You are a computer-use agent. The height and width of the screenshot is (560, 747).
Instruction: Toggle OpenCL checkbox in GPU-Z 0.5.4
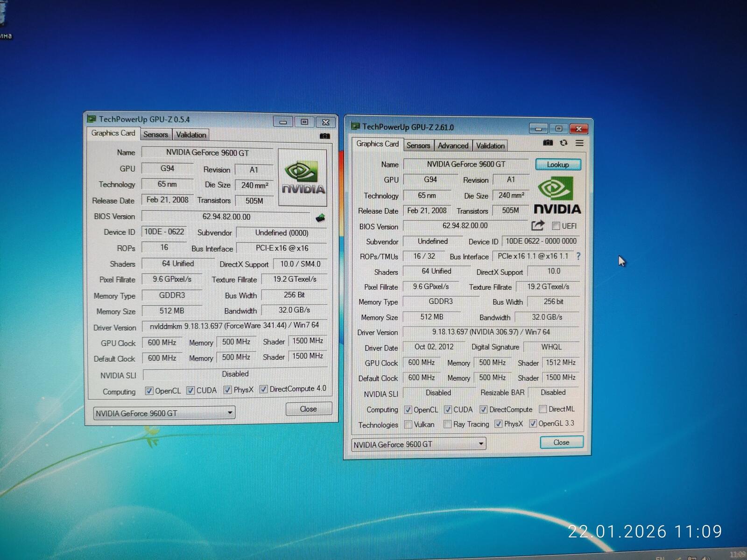point(149,391)
